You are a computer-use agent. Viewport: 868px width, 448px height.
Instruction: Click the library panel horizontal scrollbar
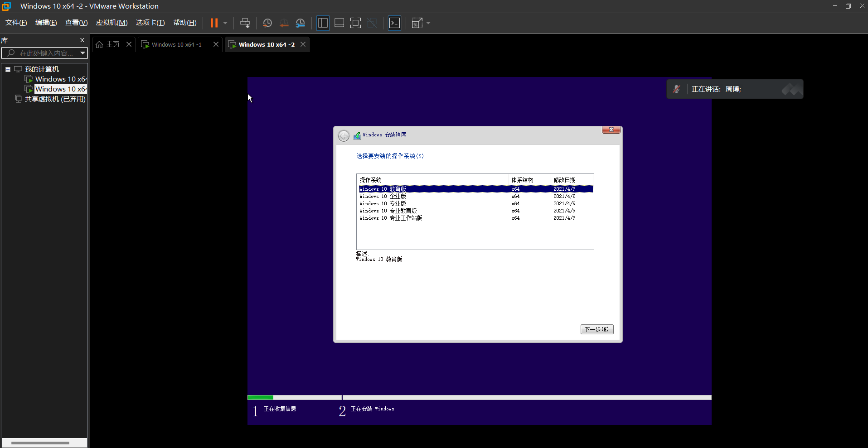(x=40, y=443)
